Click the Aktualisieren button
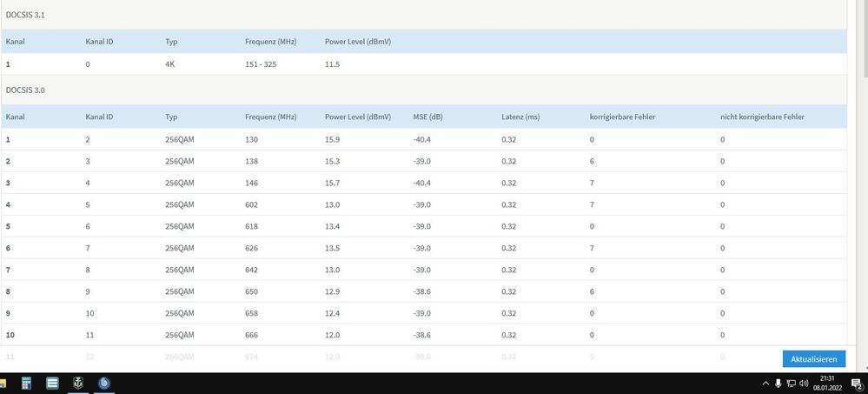 tap(814, 359)
